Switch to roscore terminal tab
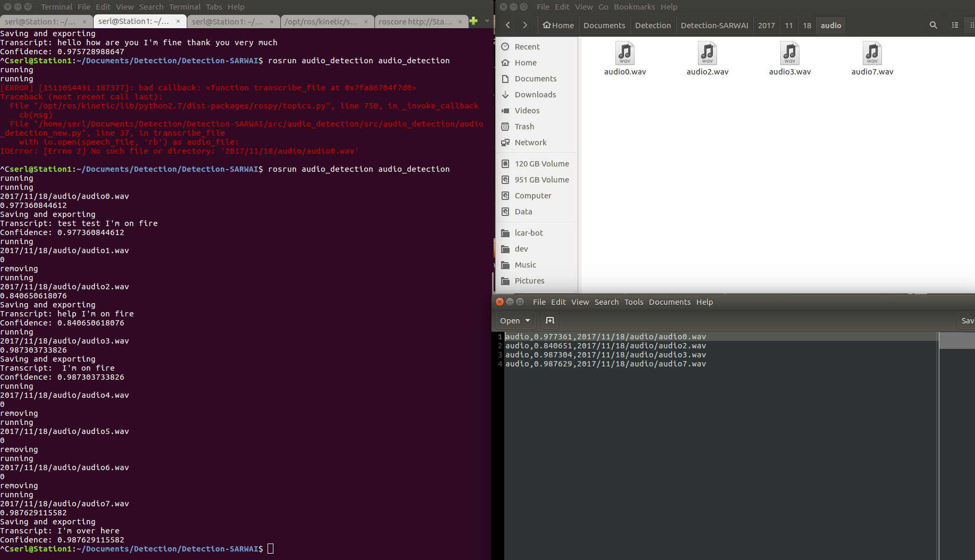Viewport: 975px width, 560px height. point(420,21)
